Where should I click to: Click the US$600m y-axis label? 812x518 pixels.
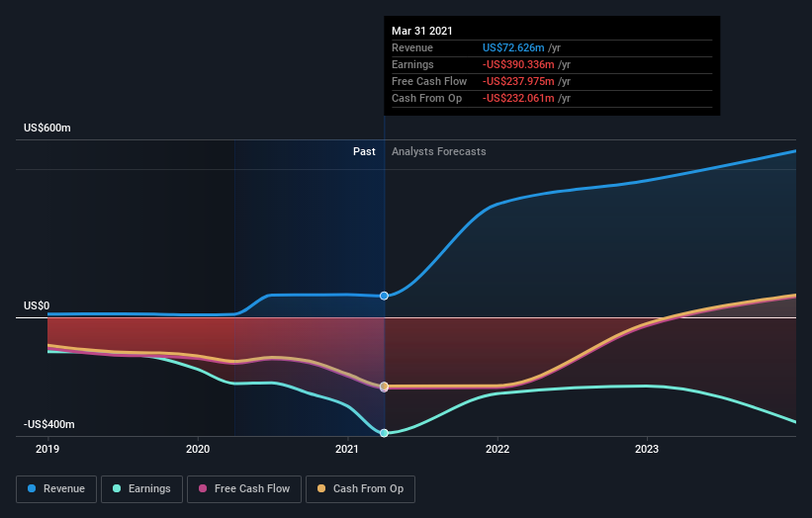point(47,128)
